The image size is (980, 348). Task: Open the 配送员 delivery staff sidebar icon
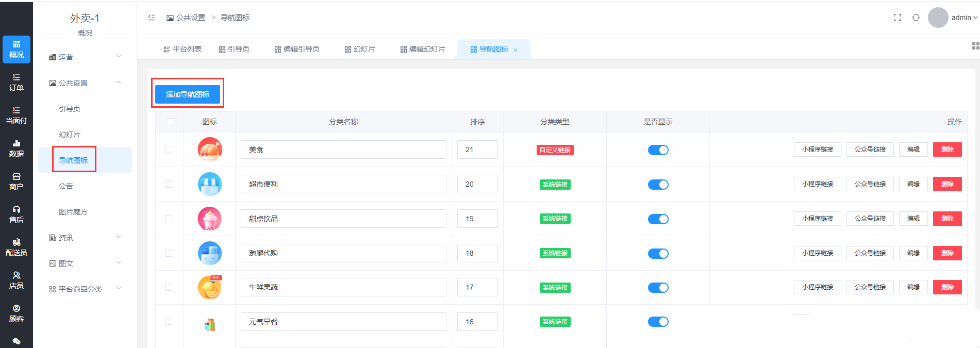16,247
